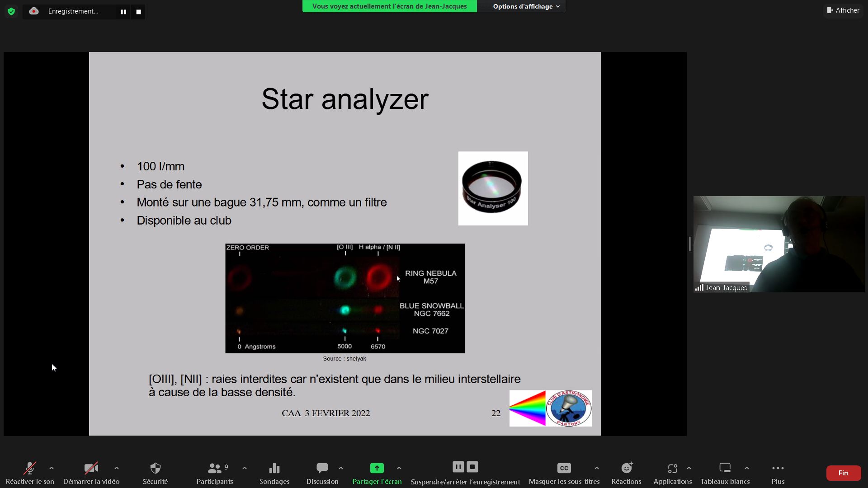Viewport: 868px width, 488px height.
Task: Click the Afficher view button
Action: (843, 10)
